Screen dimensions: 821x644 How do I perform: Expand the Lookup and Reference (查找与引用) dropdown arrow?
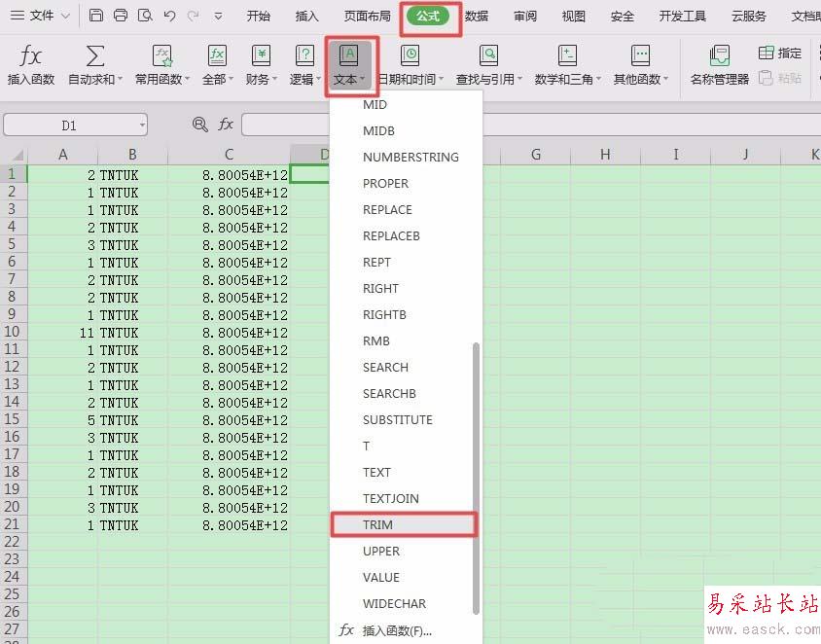pos(519,80)
